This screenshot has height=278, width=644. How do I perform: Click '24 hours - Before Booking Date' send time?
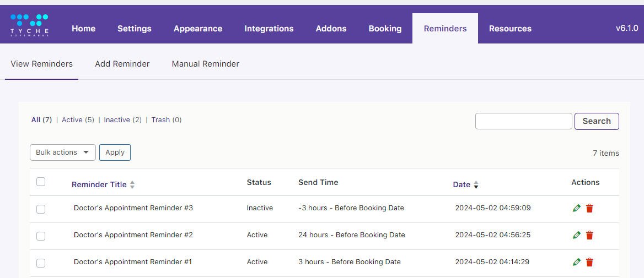pos(352,235)
